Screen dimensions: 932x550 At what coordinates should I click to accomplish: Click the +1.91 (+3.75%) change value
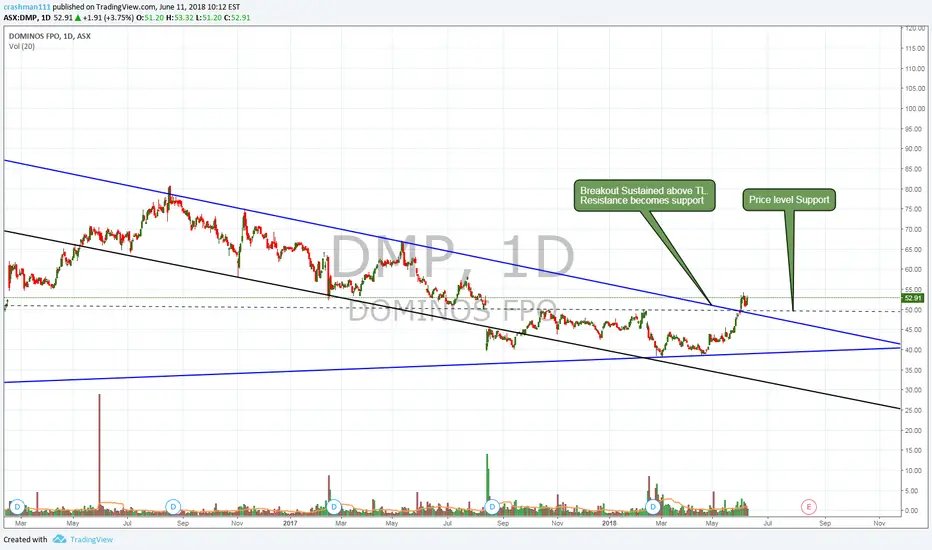coord(108,18)
